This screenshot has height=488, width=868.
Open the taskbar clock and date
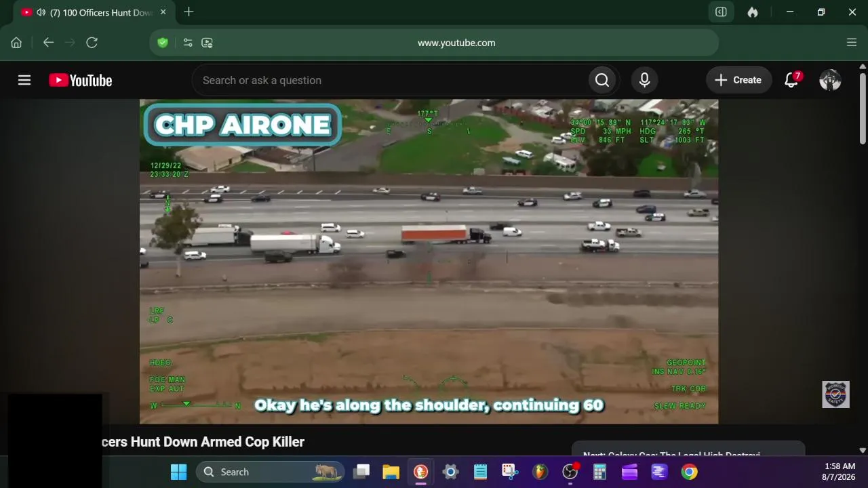click(840, 472)
